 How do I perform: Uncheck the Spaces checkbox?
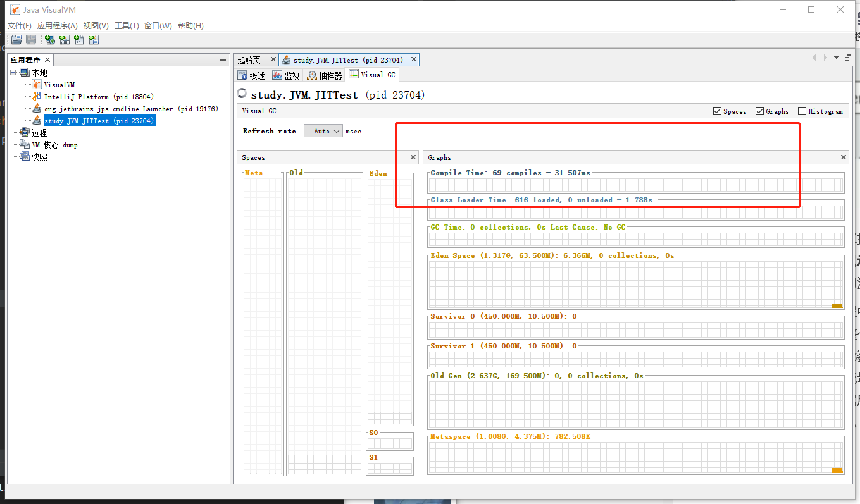(x=717, y=111)
